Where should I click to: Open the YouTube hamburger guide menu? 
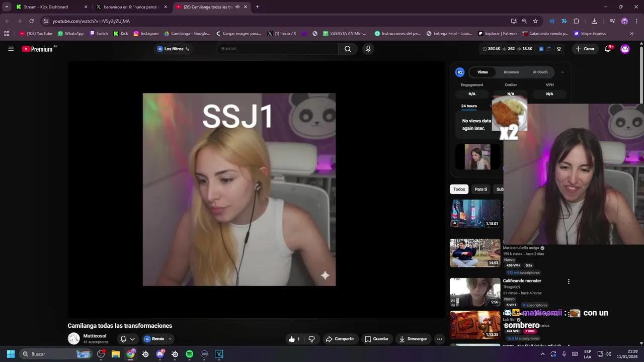[11, 49]
